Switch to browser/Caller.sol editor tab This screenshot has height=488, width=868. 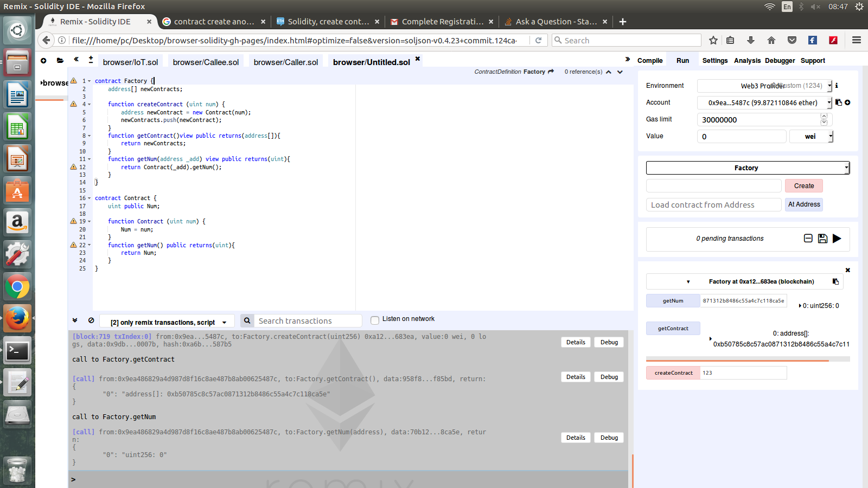coord(286,62)
